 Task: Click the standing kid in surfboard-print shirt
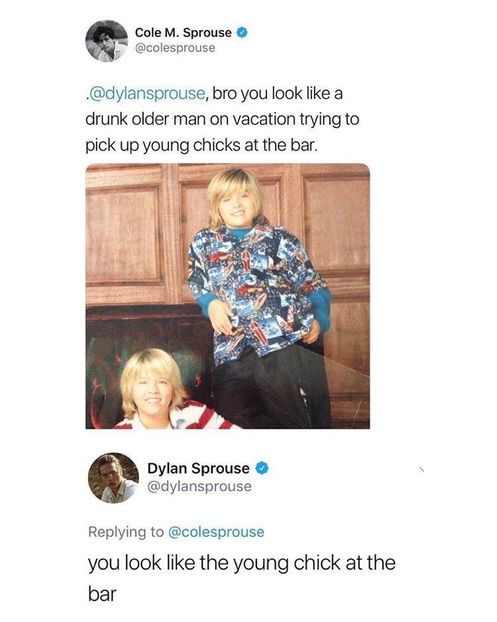tap(258, 294)
